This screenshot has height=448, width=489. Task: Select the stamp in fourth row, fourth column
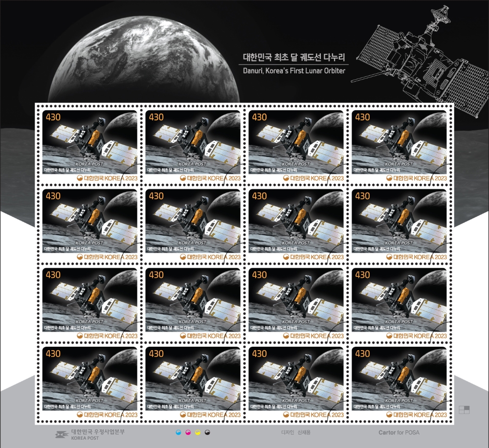pos(399,382)
